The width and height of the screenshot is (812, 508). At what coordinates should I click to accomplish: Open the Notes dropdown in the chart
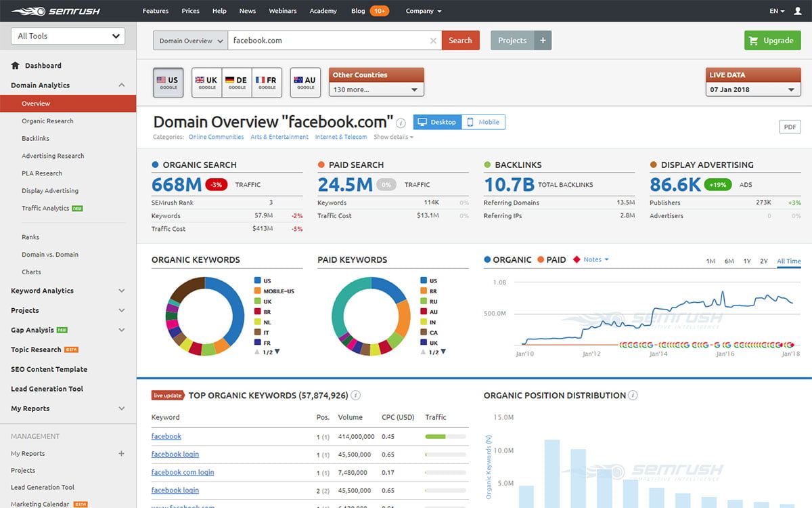[x=596, y=259]
